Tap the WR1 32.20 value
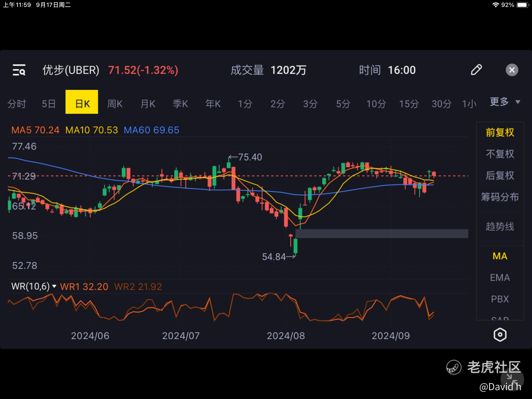 pos(84,287)
